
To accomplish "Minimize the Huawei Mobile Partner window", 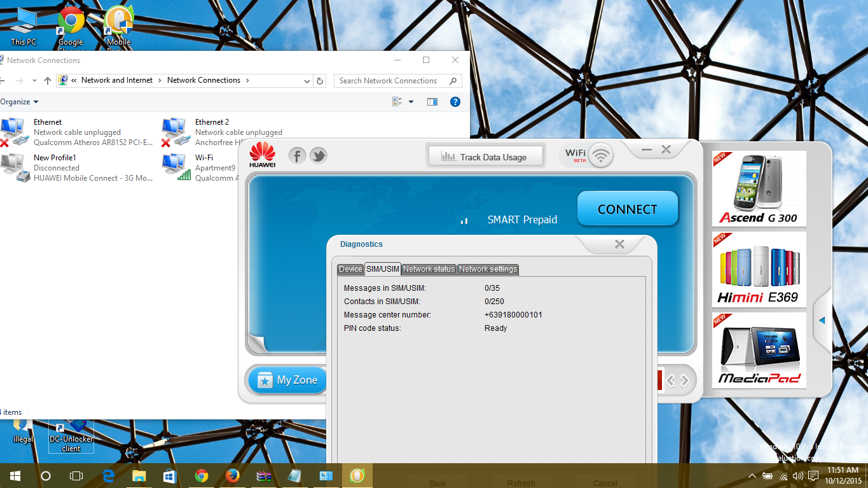I will click(647, 150).
